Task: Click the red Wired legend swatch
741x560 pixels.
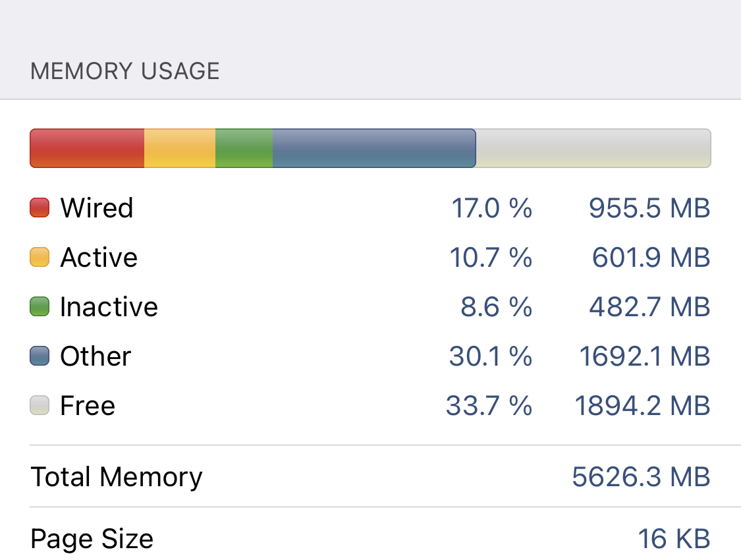Action: coord(40,208)
